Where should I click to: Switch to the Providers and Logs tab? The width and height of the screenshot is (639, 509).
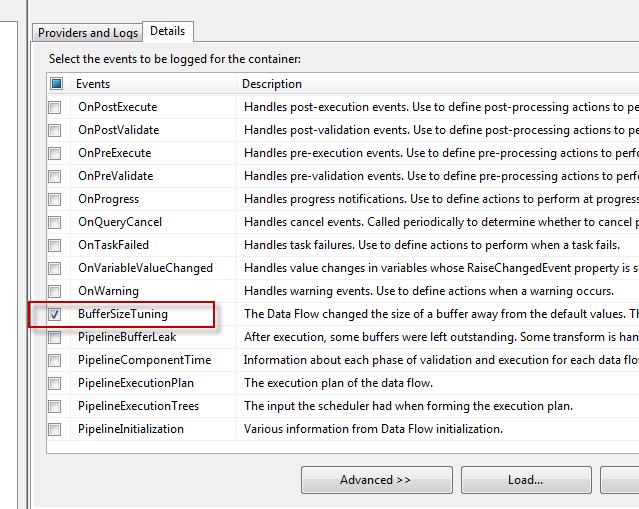click(x=88, y=33)
